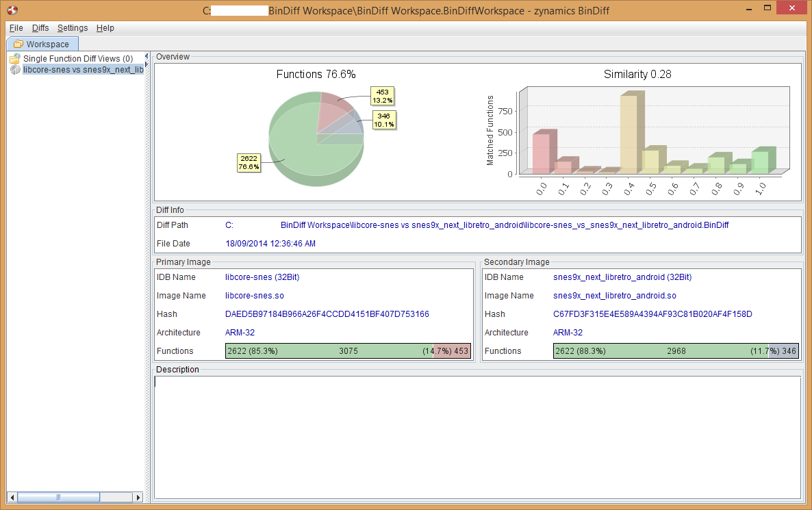Click the File Date value 18/09/2014
This screenshot has width=812, height=510.
point(270,244)
